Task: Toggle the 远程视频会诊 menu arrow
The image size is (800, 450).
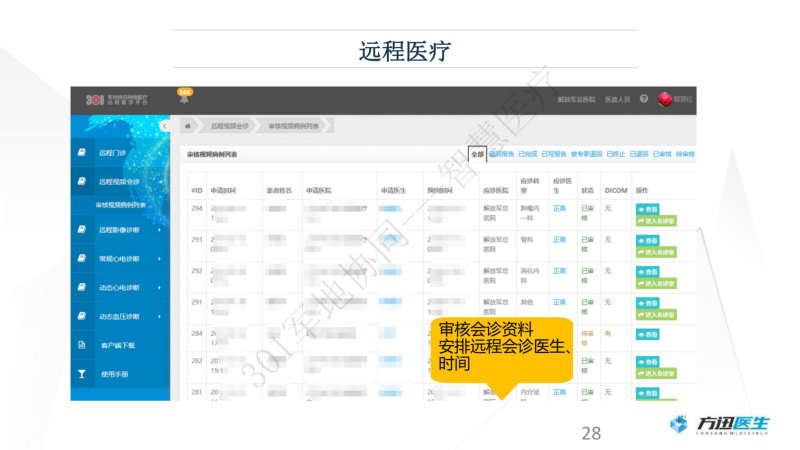Action: tap(160, 182)
